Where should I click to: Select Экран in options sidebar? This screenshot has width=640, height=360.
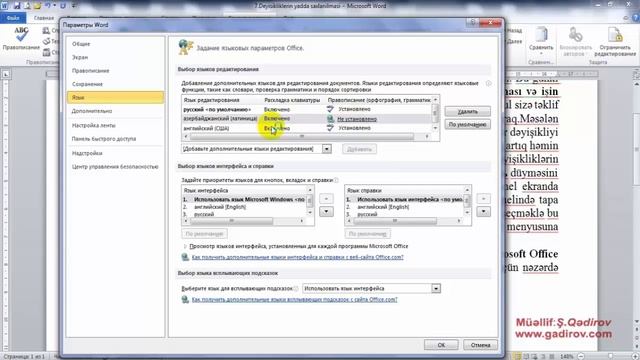tap(115, 57)
